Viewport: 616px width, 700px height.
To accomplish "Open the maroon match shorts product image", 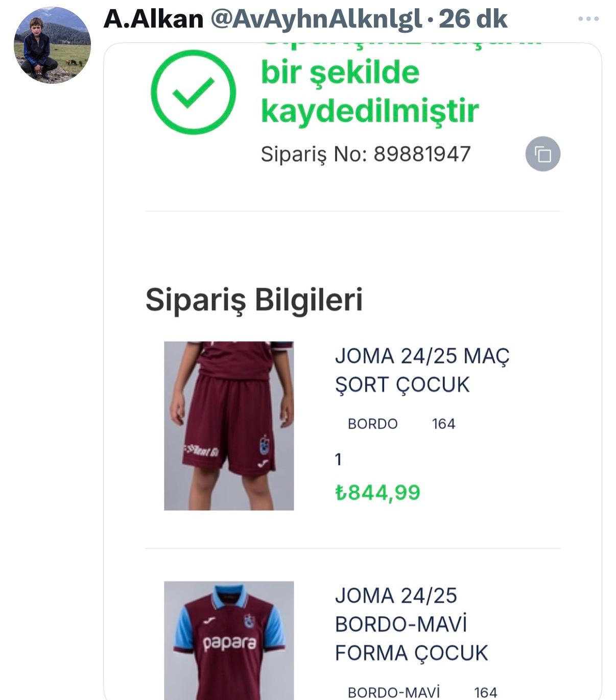I will pos(229,426).
